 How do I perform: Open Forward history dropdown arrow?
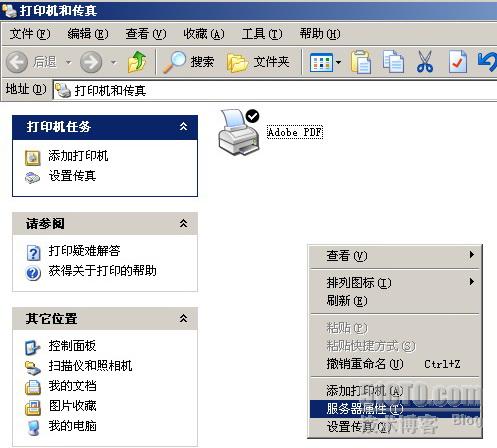pos(113,62)
